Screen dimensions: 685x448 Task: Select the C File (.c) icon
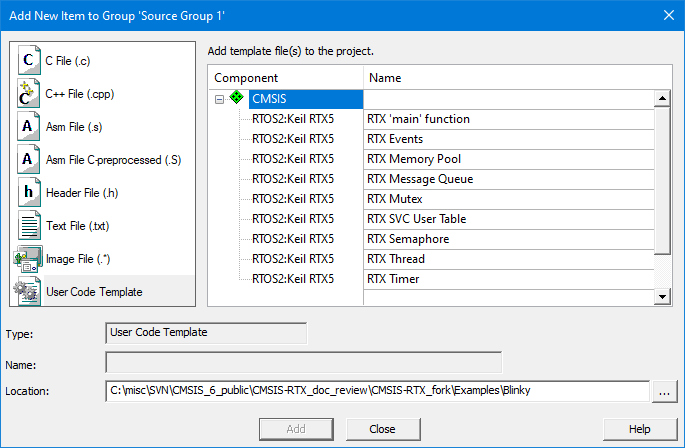point(29,60)
